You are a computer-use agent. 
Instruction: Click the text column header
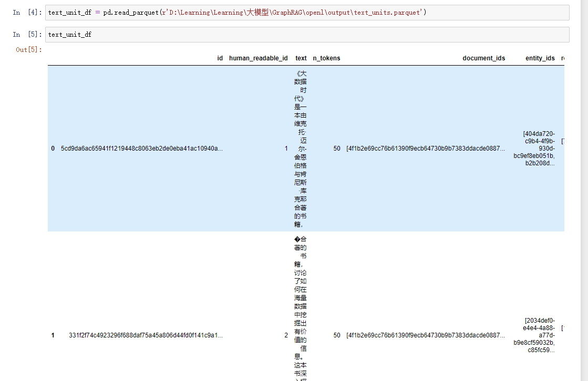(301, 58)
